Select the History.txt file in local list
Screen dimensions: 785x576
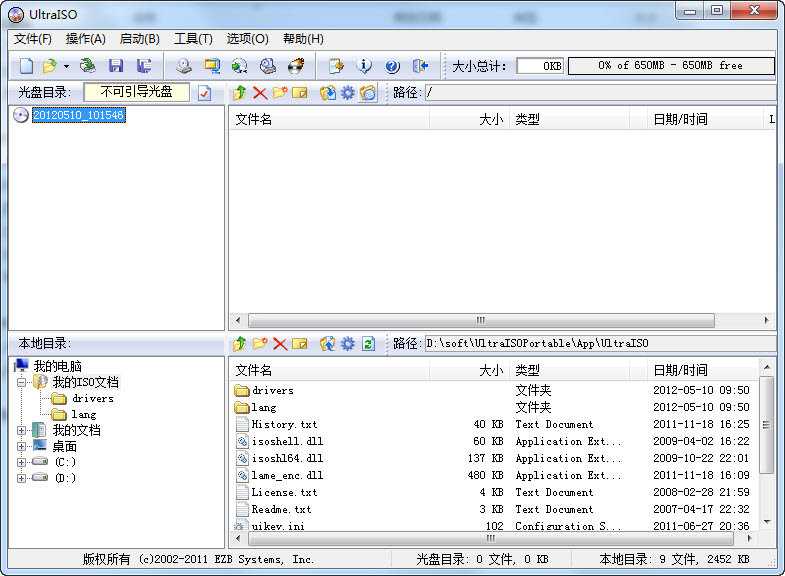pos(284,424)
